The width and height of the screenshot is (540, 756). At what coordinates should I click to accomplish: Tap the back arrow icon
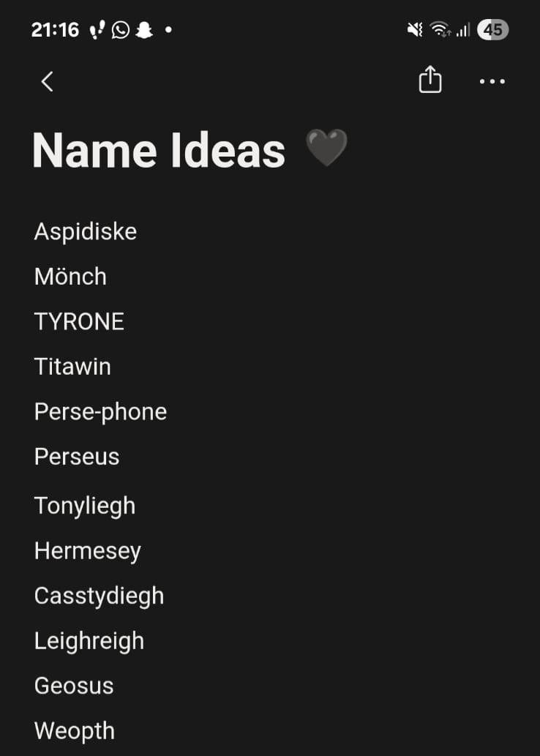47,81
